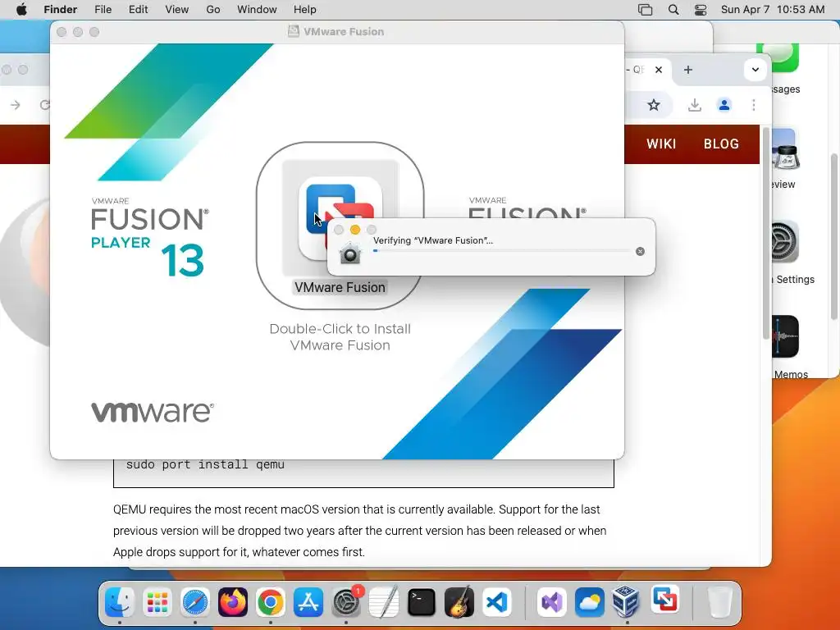Open Spotlight search in menu bar
Viewport: 840px width, 630px height.
(673, 10)
